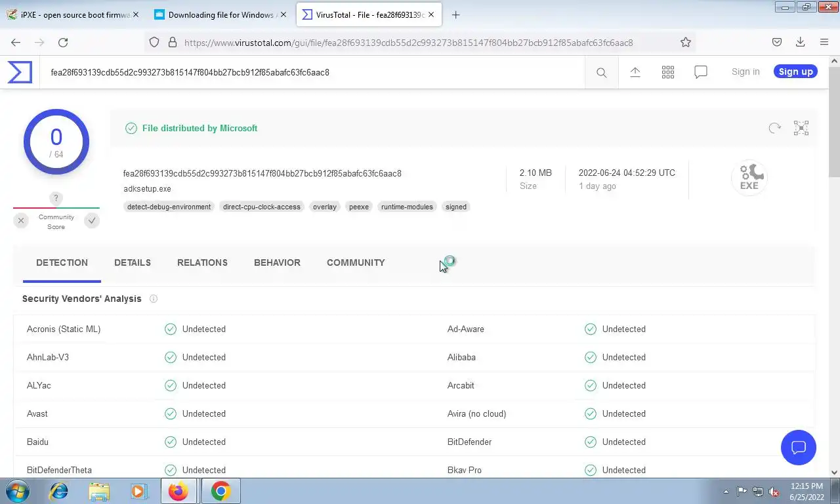Open Windows Explorer folder on taskbar
The height and width of the screenshot is (504, 840).
point(99,491)
